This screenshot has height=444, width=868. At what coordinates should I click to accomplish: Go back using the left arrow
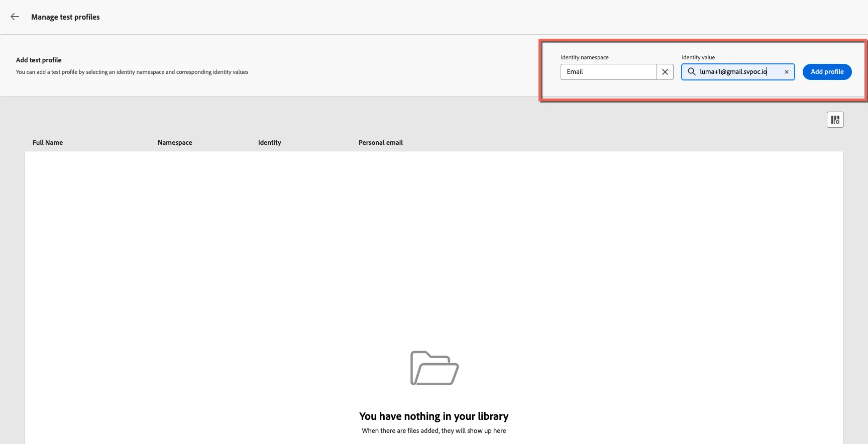[15, 17]
